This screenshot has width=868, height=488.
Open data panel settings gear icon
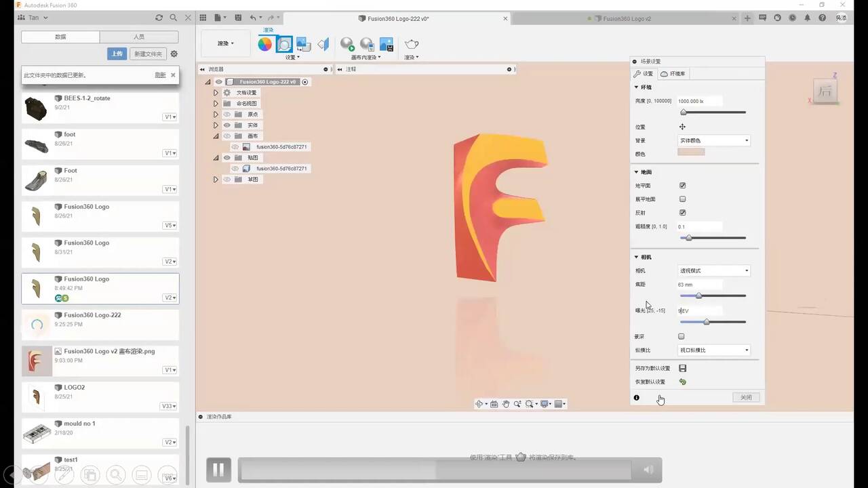(174, 54)
